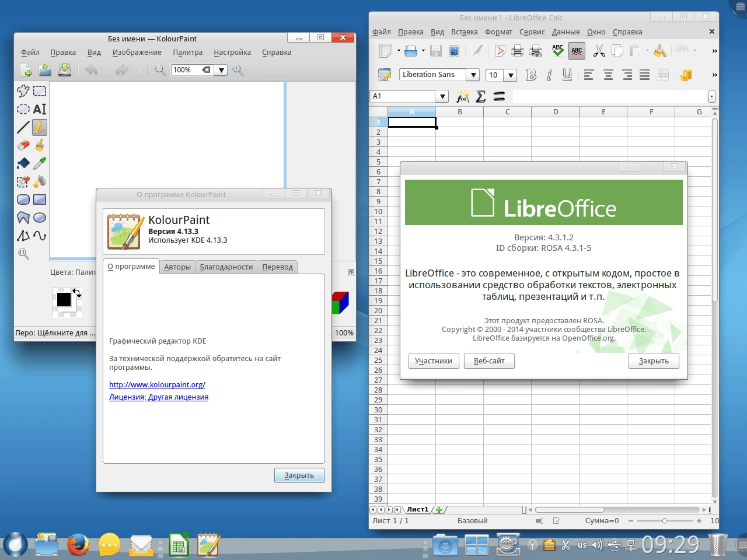The image size is (747, 560).
Task: Toggle AutoSpellcheck in Calc toolbar
Action: point(577,51)
